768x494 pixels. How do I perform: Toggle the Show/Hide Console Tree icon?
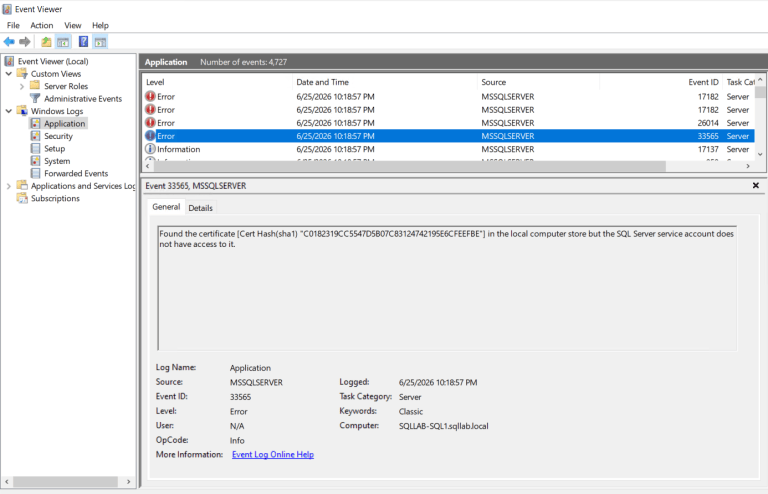(63, 42)
